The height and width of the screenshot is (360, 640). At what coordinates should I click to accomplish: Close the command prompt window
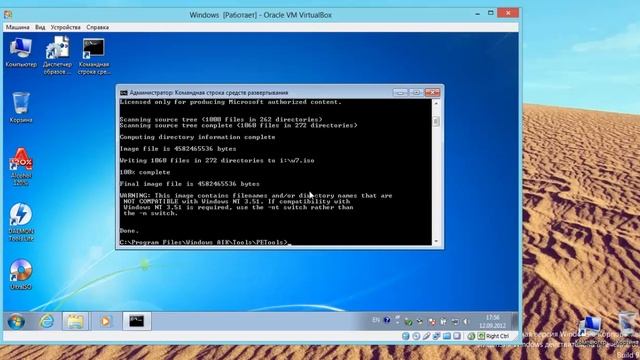(432, 93)
